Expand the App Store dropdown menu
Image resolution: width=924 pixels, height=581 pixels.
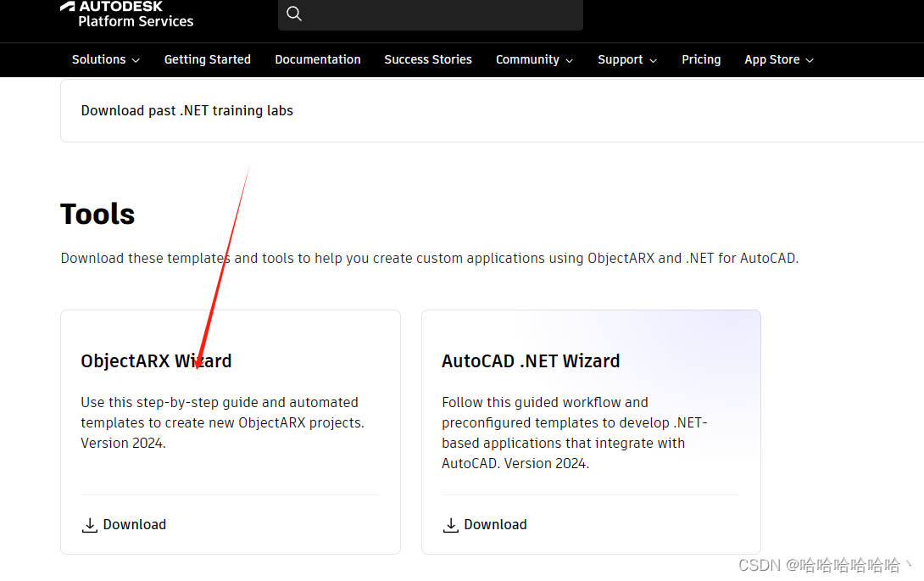click(x=779, y=59)
